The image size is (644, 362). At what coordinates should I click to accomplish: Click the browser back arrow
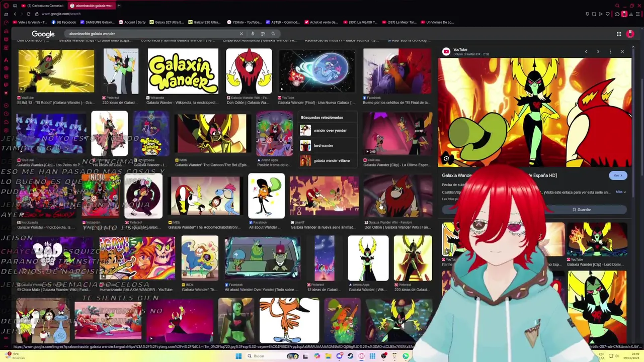(15, 14)
